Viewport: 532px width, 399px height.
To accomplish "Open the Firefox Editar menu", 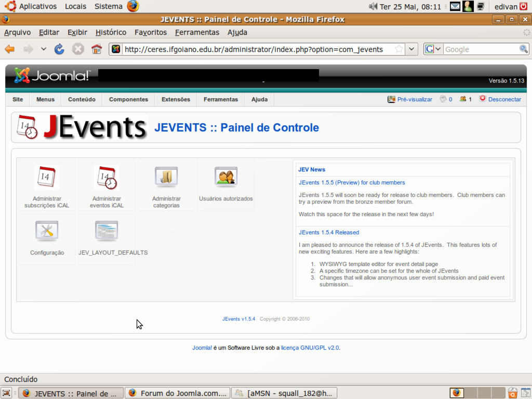I will pyautogui.click(x=49, y=32).
